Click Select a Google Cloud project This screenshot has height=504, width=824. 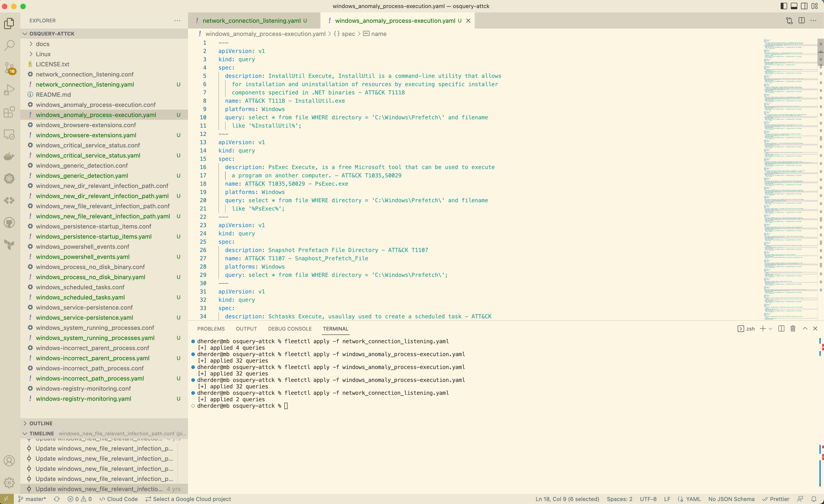tap(188, 499)
